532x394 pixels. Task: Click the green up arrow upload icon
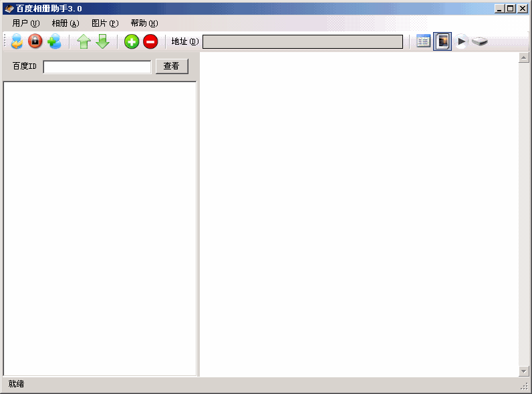[x=84, y=41]
